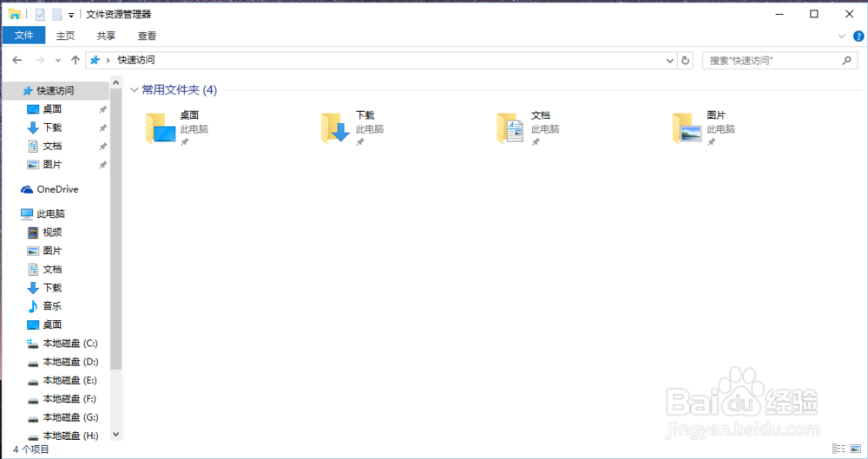Open the recent locations dropdown arrow
The height and width of the screenshot is (459, 868).
click(x=57, y=61)
